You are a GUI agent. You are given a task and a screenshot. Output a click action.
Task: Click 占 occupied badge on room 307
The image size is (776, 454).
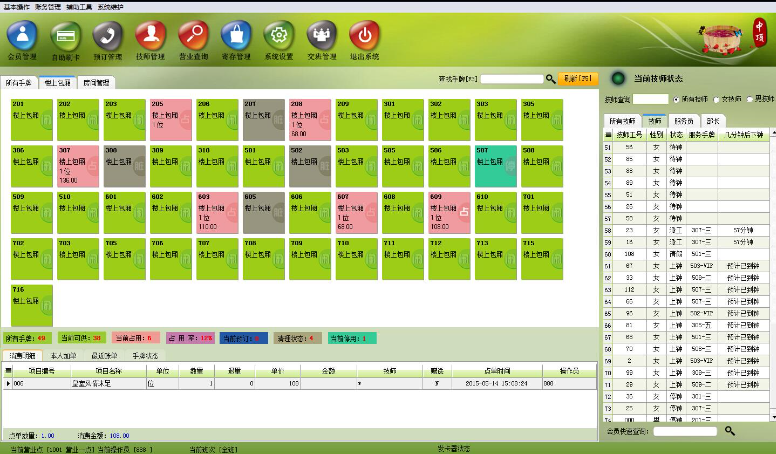point(93,166)
